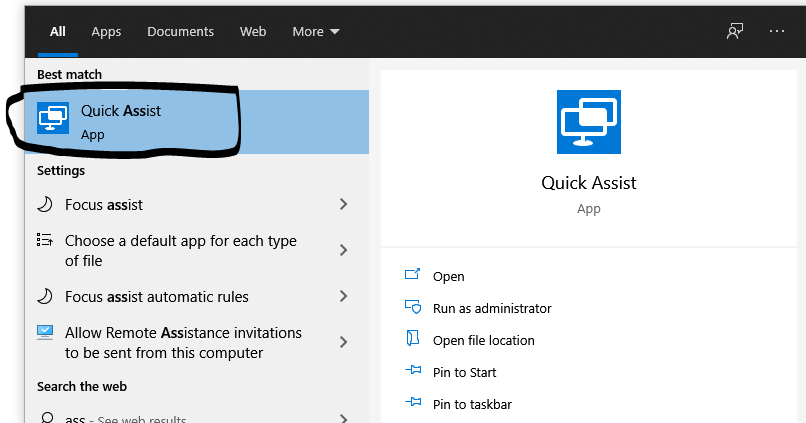Click the Focus assist automatic rules moon icon
The width and height of the screenshot is (806, 423).
click(45, 297)
